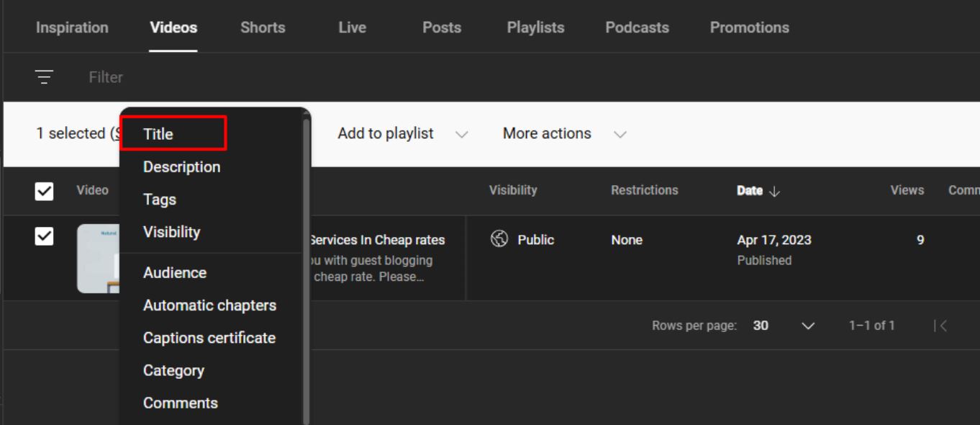This screenshot has width=980, height=425.
Task: Click the '1 selected' label
Action: click(71, 134)
